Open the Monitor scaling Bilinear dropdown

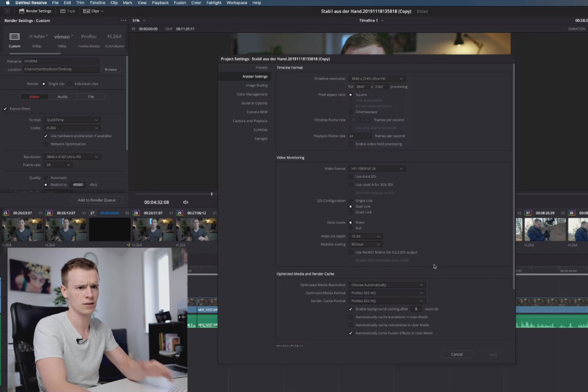click(x=365, y=244)
